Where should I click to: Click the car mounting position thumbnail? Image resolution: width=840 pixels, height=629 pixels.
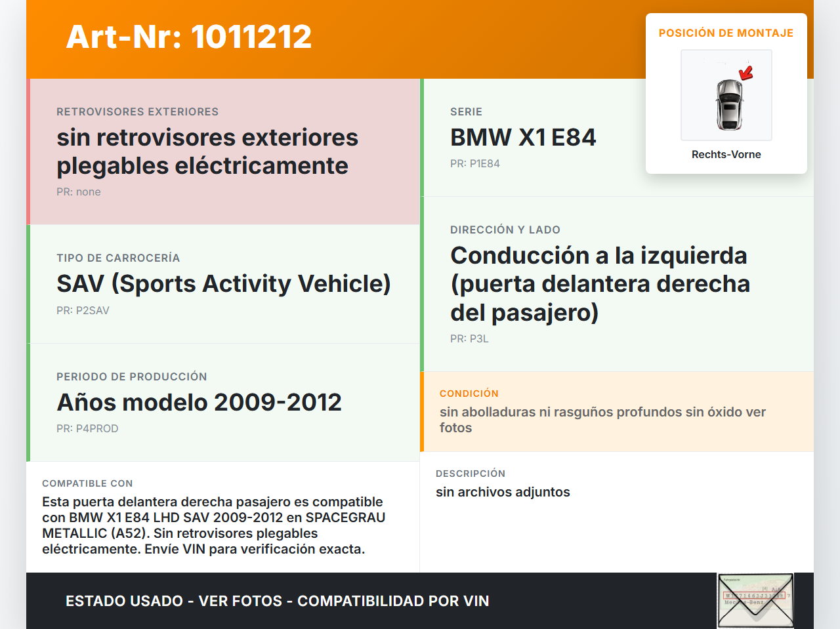pos(726,95)
